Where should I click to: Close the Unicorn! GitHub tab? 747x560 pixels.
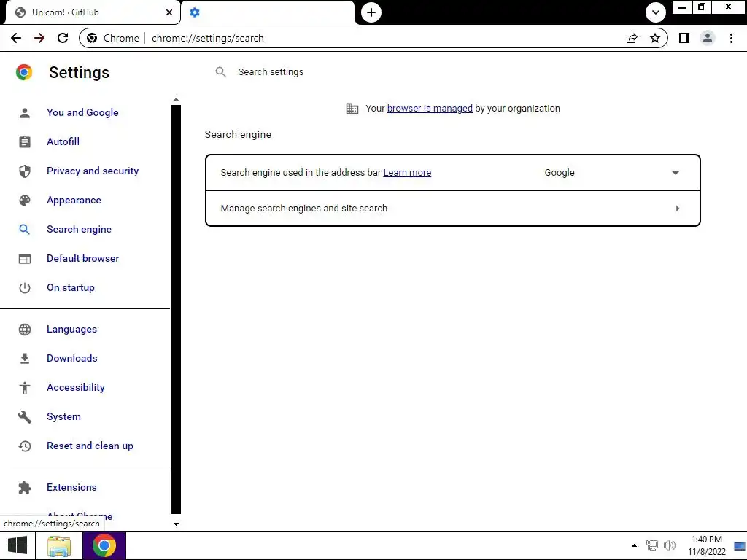[169, 12]
